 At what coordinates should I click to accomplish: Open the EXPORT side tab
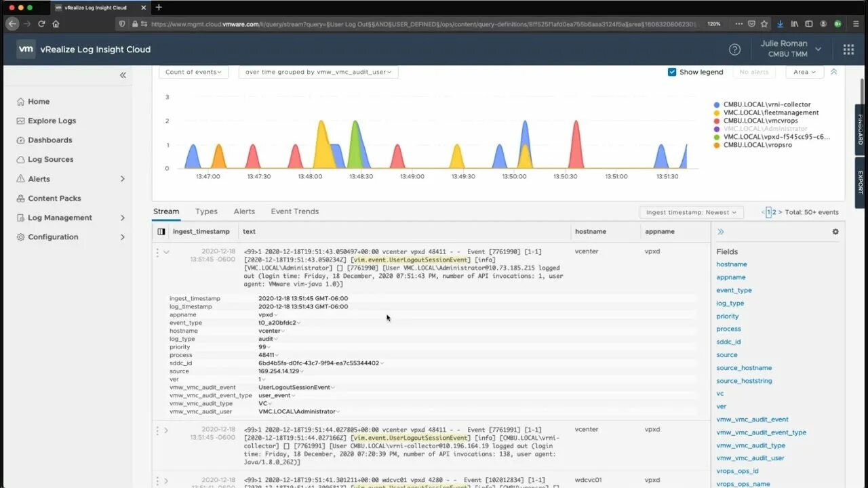point(860,183)
